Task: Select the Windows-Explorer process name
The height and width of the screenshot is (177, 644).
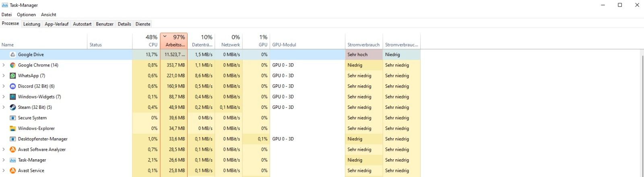Action: click(x=36, y=128)
